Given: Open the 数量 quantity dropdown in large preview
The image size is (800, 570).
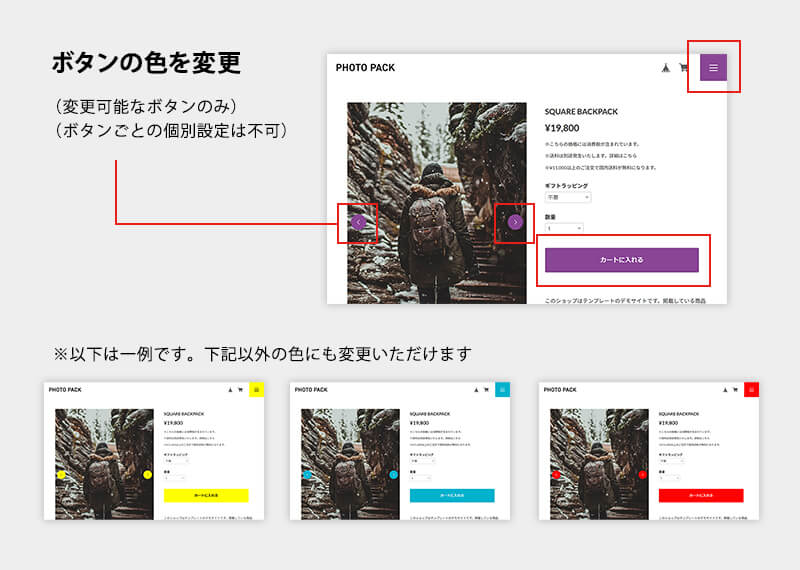Looking at the screenshot, I should pos(563,228).
